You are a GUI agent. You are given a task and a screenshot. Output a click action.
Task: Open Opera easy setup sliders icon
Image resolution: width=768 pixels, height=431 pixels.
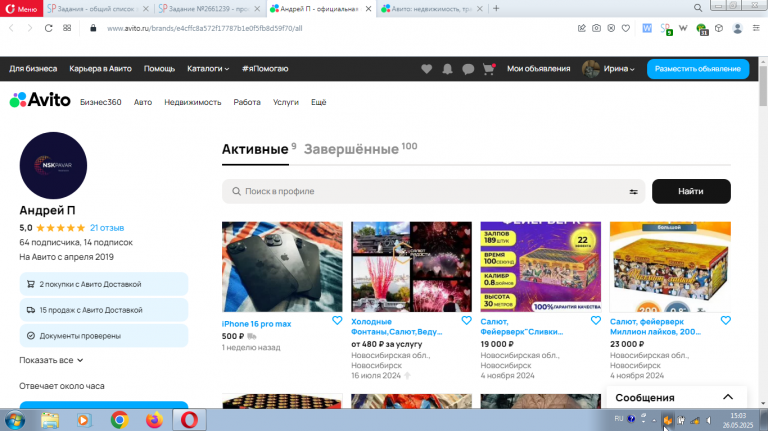(x=756, y=28)
